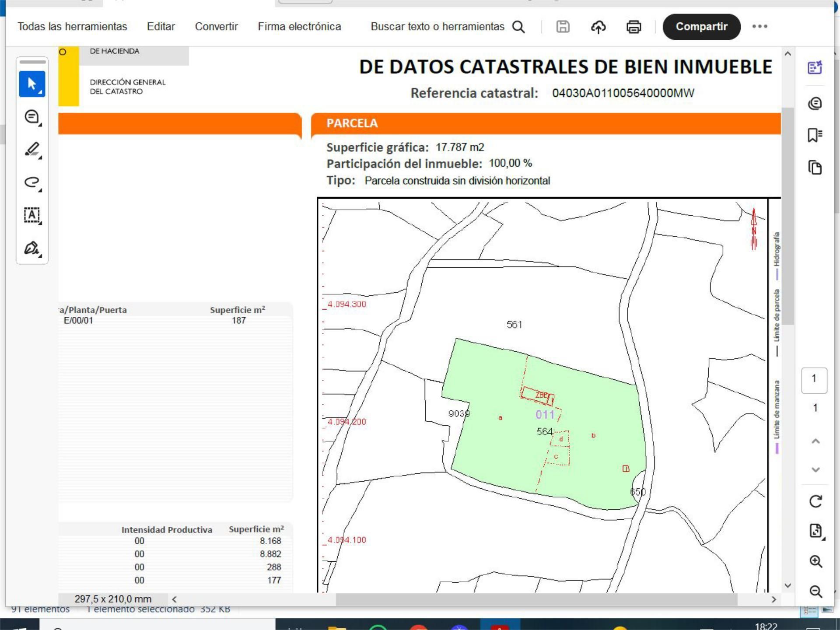The height and width of the screenshot is (630, 840).
Task: Click the Buscar texto o herramientas field
Action: click(x=437, y=27)
